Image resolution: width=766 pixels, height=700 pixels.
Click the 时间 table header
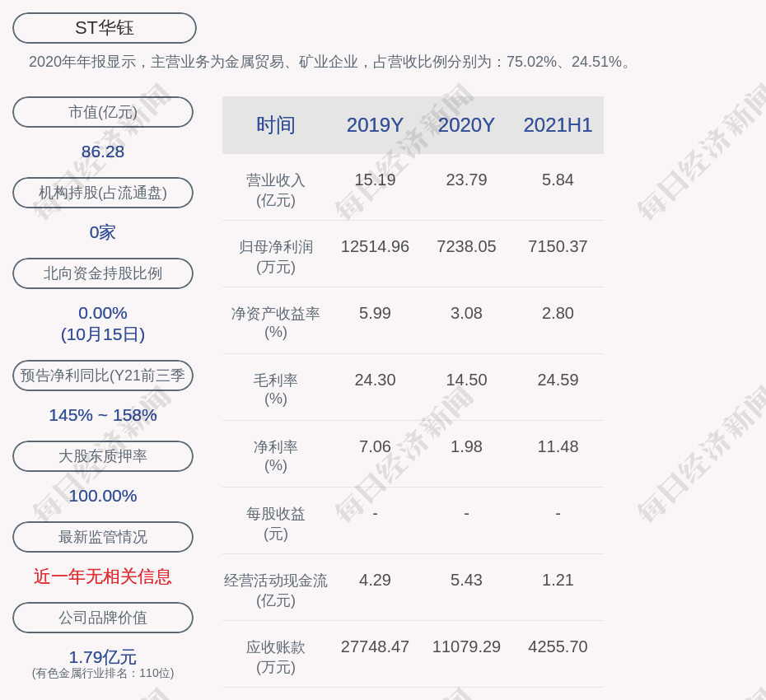[x=276, y=125]
